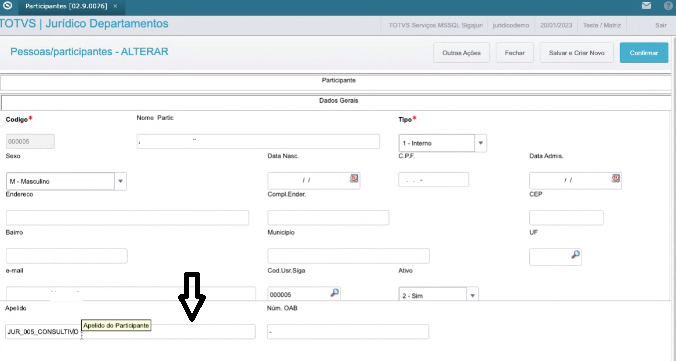Open the '1 - Interno' combo box
The height and width of the screenshot is (361, 676).
(442, 143)
